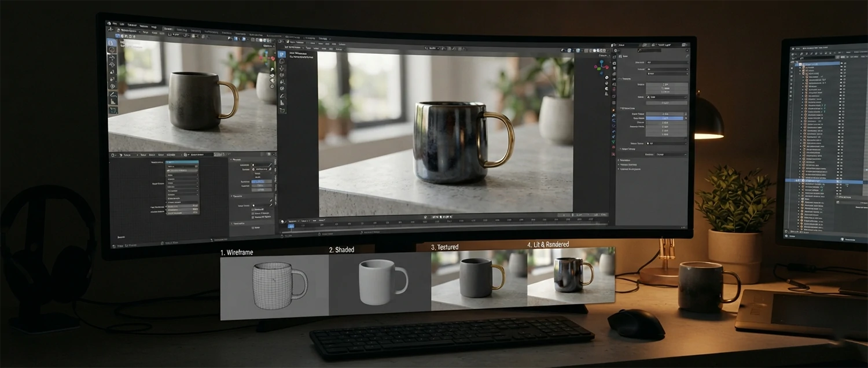This screenshot has height=368, width=868.
Task: Click the zoom icon in center viewport
Action: 606,78
